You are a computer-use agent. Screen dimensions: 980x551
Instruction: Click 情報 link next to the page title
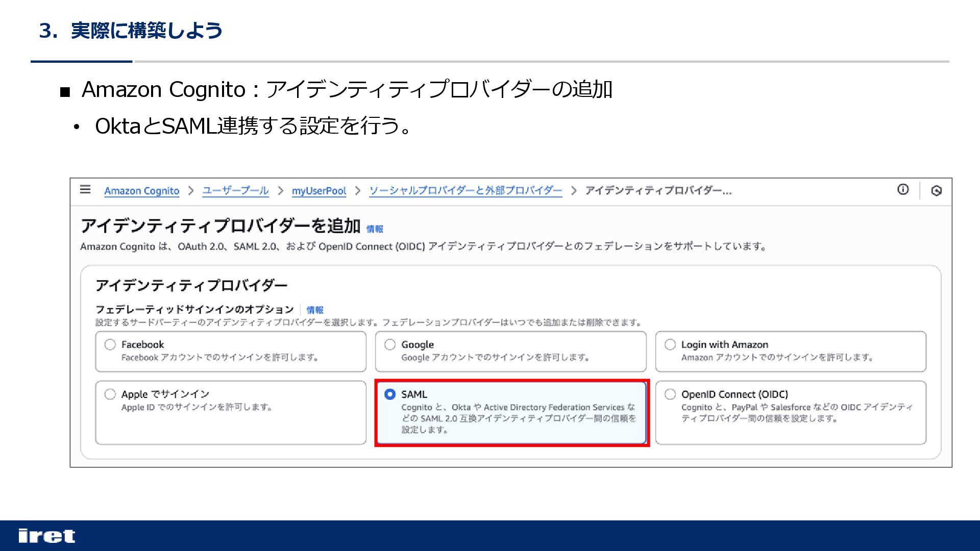click(375, 229)
